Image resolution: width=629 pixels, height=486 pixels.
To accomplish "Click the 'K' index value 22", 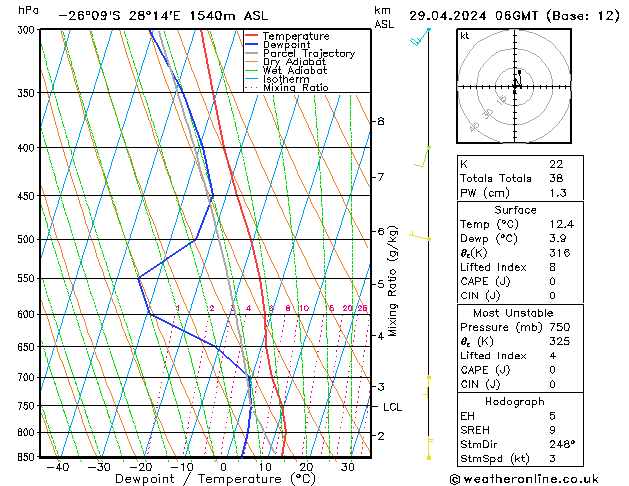I will click(556, 164).
